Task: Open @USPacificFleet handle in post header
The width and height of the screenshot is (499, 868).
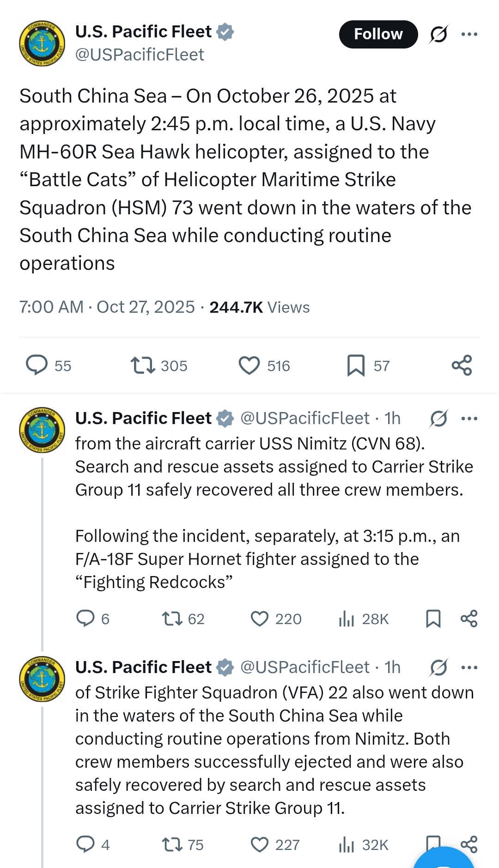Action: click(x=140, y=55)
